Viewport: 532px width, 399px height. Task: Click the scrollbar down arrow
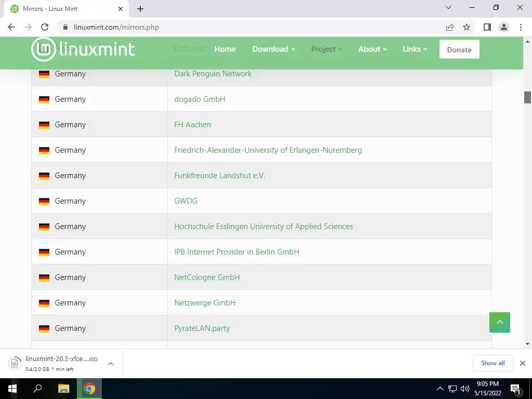[x=527, y=344]
